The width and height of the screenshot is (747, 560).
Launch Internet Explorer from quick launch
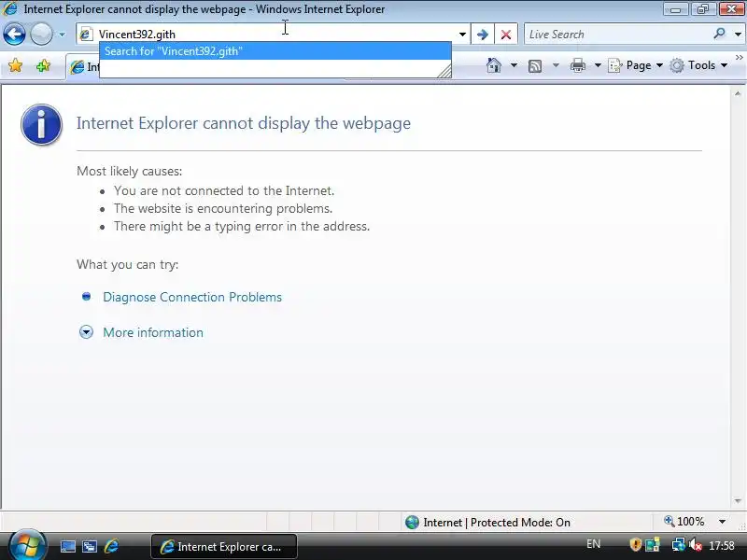111,546
